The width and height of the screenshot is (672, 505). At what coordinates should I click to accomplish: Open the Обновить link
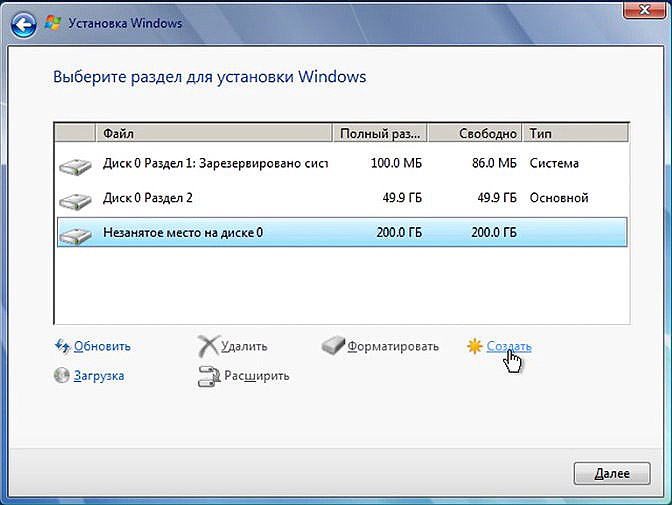coord(102,346)
